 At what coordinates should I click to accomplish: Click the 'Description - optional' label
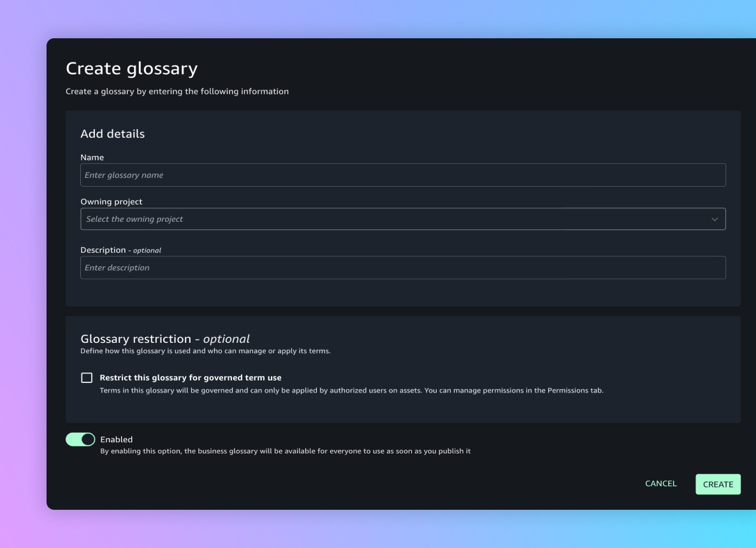click(x=120, y=250)
